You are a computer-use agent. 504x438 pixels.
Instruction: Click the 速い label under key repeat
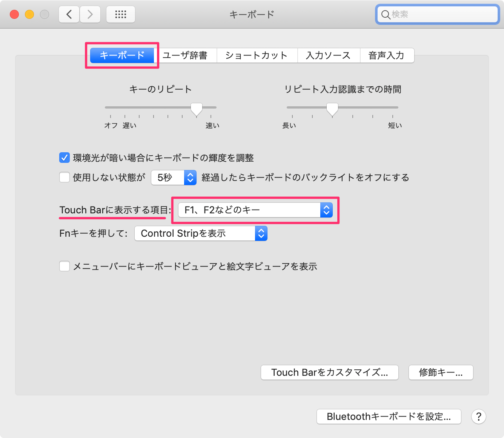212,126
